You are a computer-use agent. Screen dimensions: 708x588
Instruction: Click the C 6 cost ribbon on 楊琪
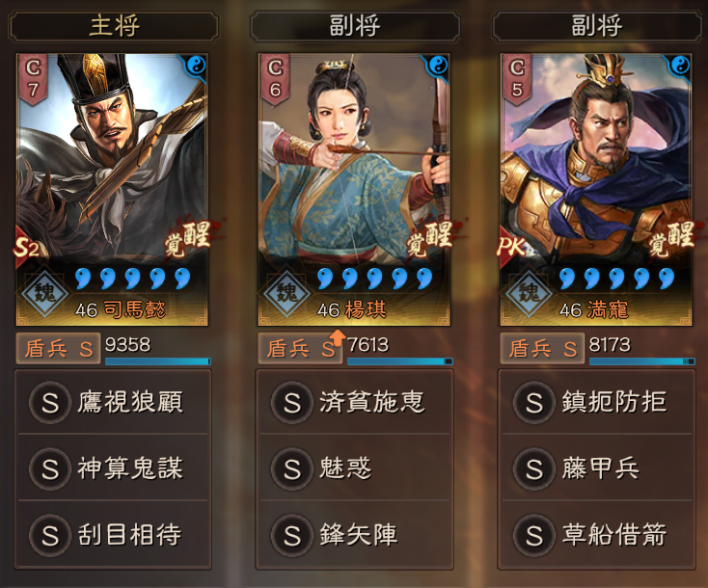click(x=275, y=78)
